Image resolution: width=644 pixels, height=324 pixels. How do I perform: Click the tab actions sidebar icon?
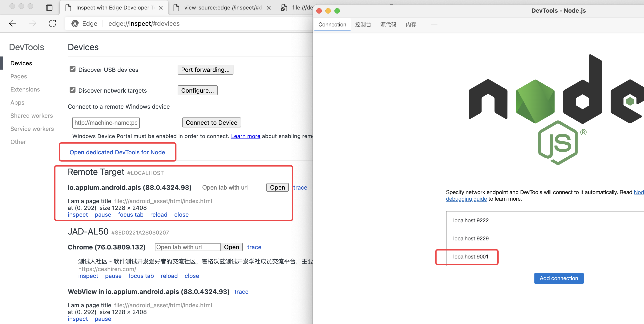[x=49, y=8]
